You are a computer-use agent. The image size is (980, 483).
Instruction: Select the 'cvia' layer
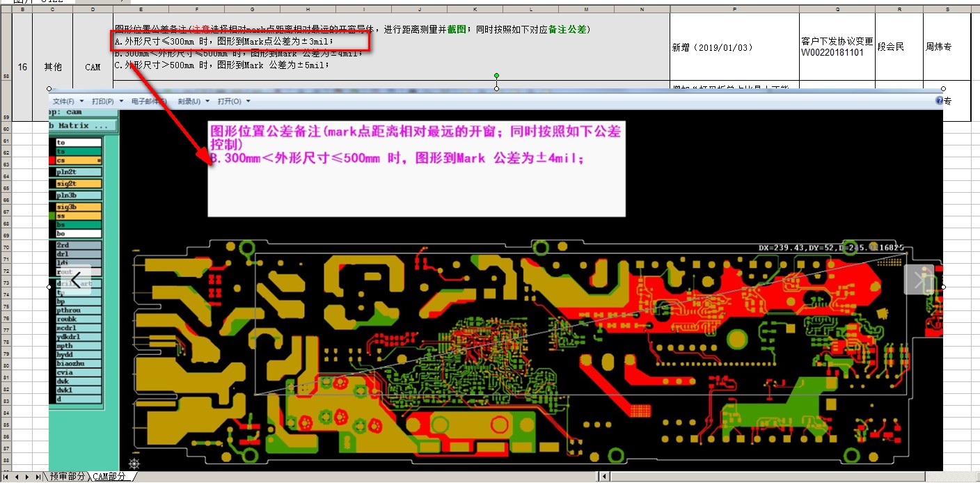[x=79, y=372]
